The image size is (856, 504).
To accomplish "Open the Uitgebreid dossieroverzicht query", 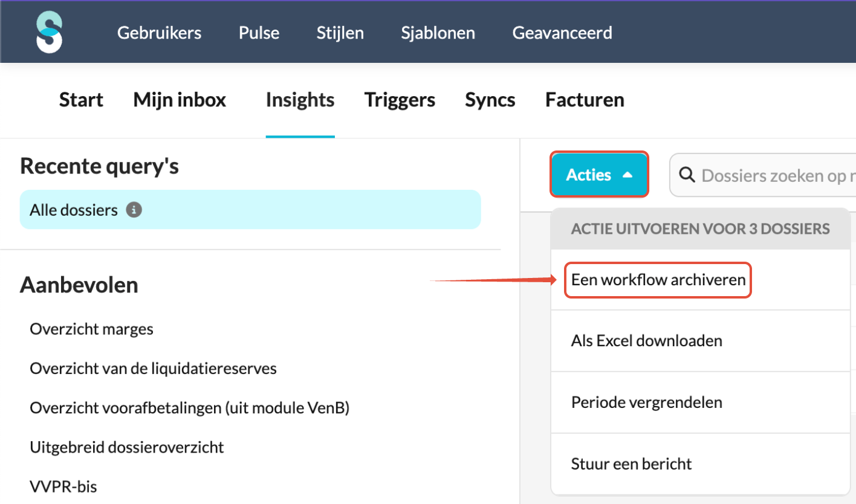I will [x=127, y=447].
